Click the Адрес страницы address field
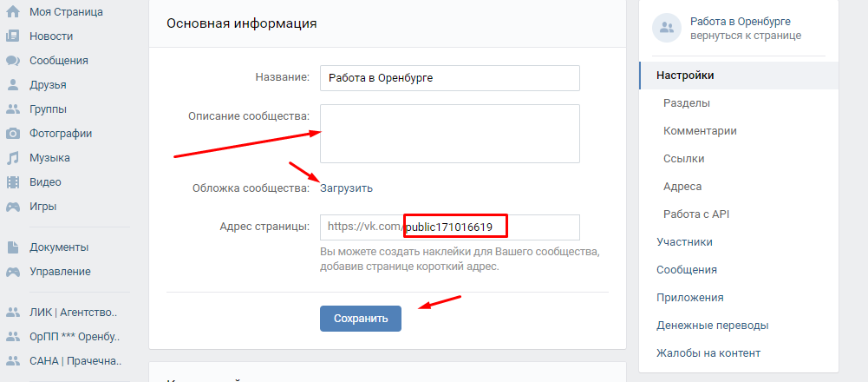The image size is (868, 382). tap(449, 227)
